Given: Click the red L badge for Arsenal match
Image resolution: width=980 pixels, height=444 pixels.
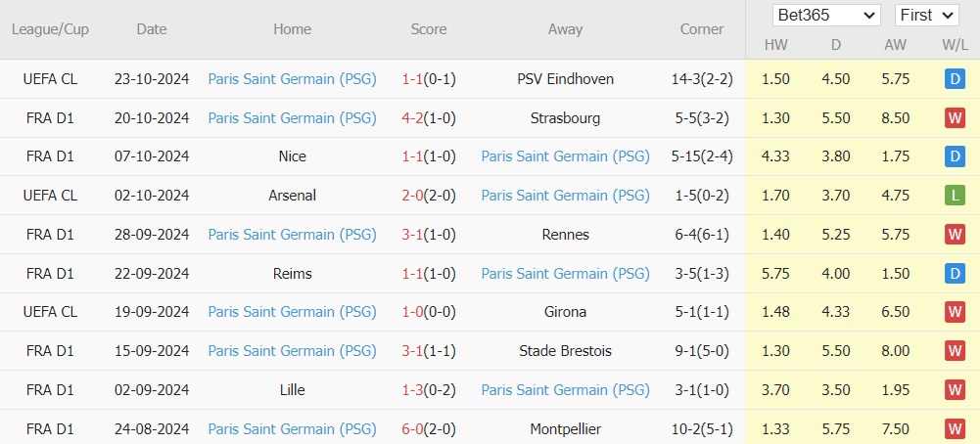Looking at the screenshot, I should (x=955, y=196).
